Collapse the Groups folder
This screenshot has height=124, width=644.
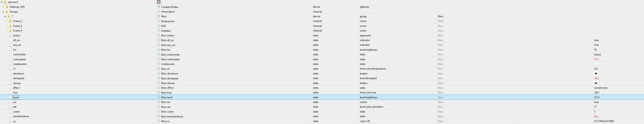(x=3, y=11)
